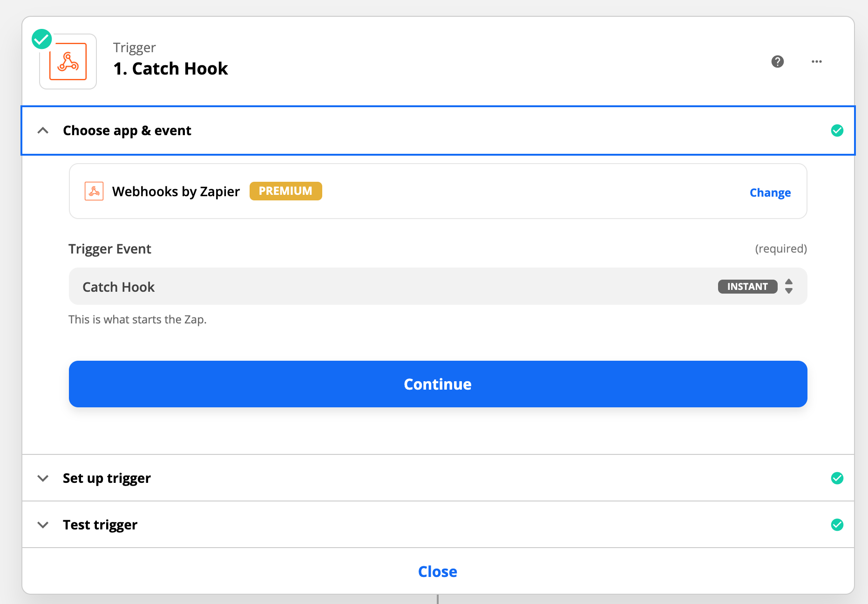
Task: Expand the Set up trigger chevron
Action: coord(43,478)
